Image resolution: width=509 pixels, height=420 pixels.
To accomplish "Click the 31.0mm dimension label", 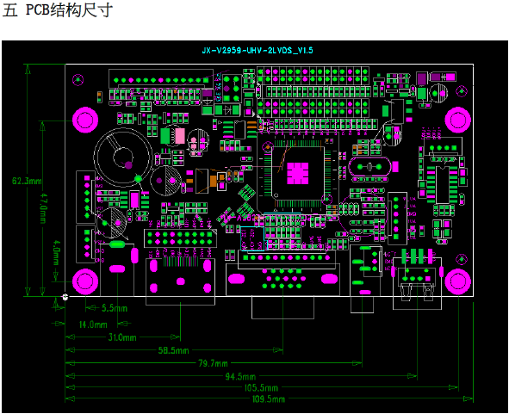I will tap(122, 337).
